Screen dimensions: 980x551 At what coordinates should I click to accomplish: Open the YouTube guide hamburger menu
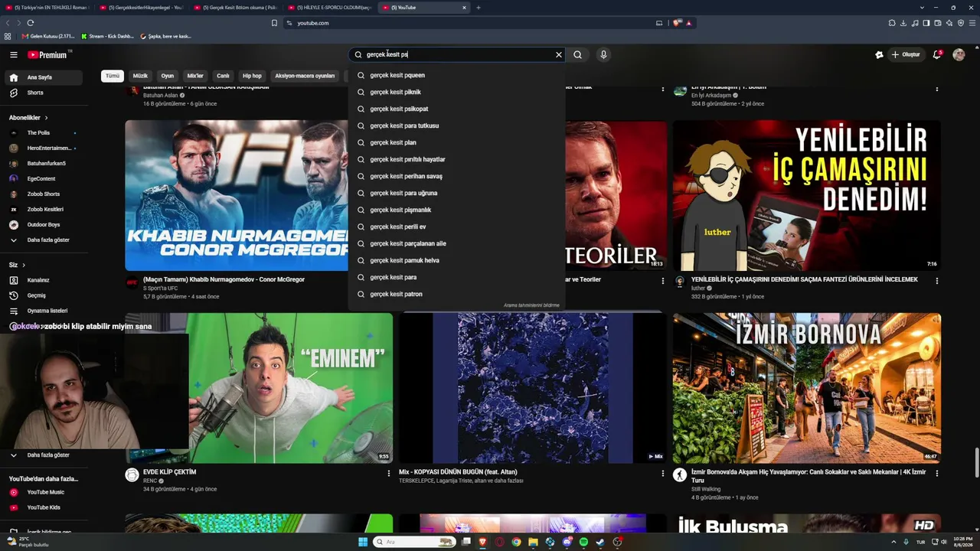(13, 55)
